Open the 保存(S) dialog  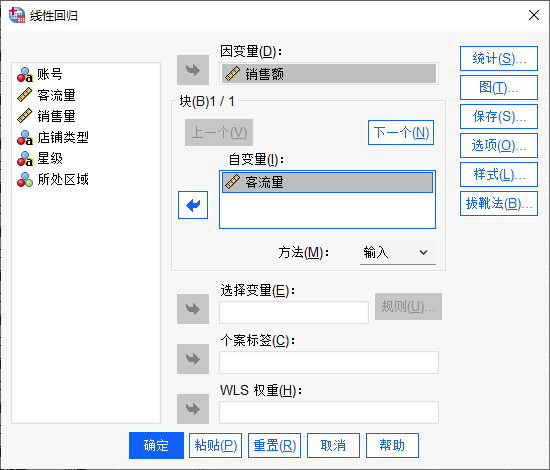coord(499,116)
